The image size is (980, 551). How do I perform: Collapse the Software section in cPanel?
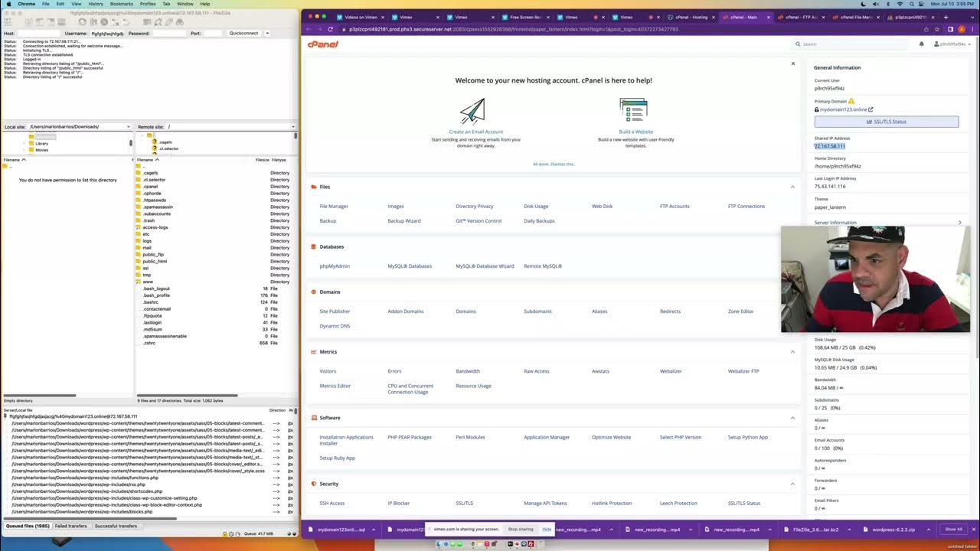[792, 418]
